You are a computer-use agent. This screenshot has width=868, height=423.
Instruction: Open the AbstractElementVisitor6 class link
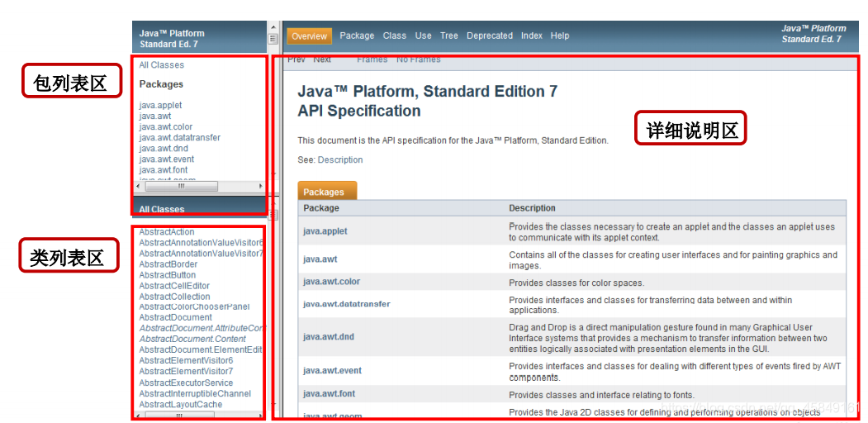(x=186, y=360)
